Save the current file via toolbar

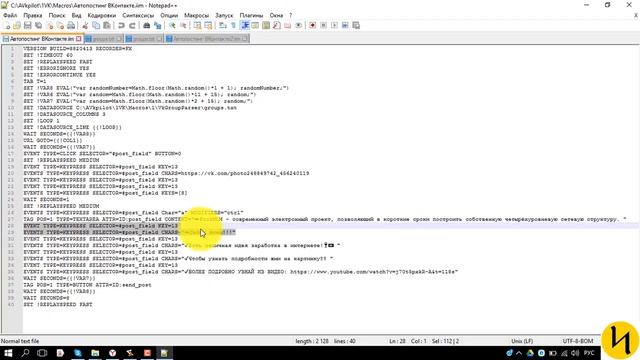tap(27, 25)
